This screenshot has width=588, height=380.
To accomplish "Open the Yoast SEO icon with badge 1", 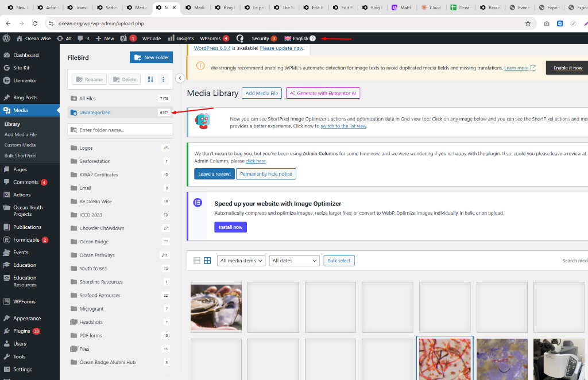I will click(128, 38).
